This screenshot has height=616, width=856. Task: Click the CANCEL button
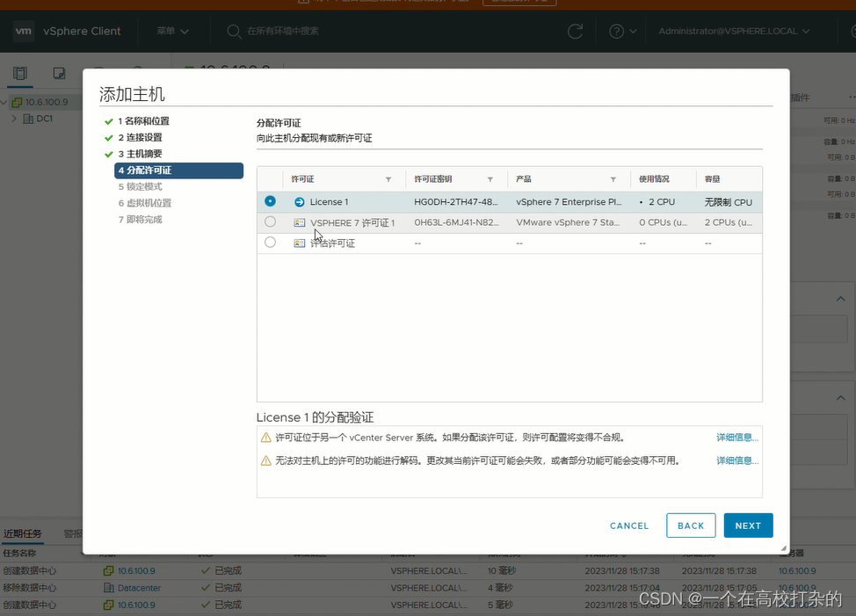click(629, 526)
